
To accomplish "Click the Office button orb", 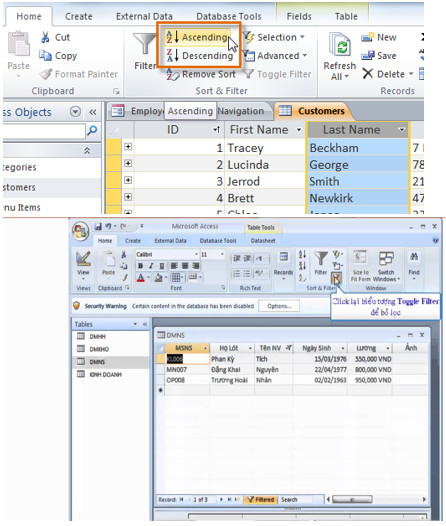I will click(x=80, y=231).
